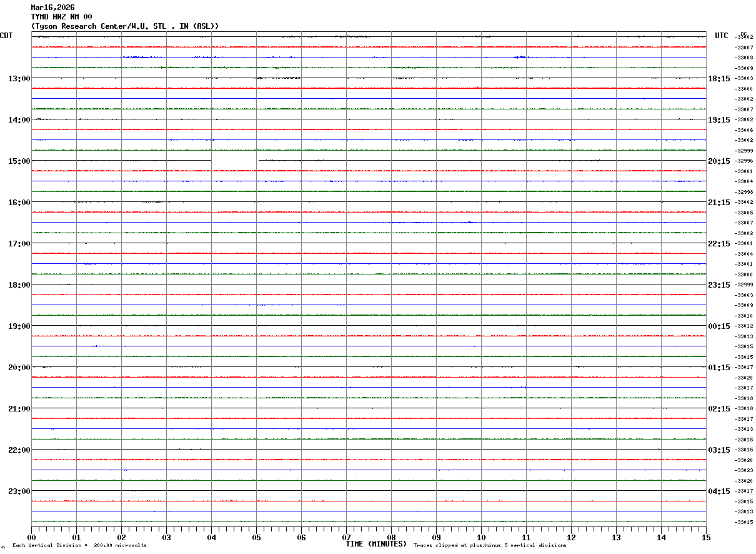Click the 22:00 CDT hour label
756x554 pixels.
tap(19, 450)
